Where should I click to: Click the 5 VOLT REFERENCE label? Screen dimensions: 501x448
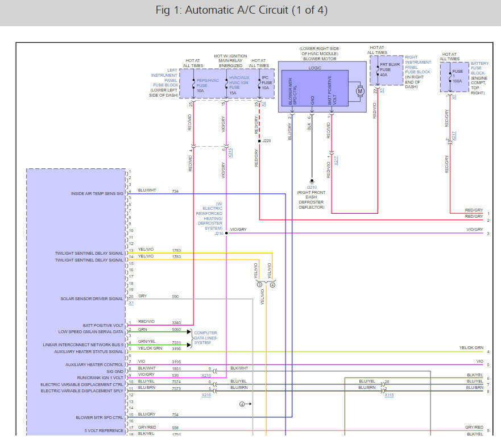click(104, 430)
